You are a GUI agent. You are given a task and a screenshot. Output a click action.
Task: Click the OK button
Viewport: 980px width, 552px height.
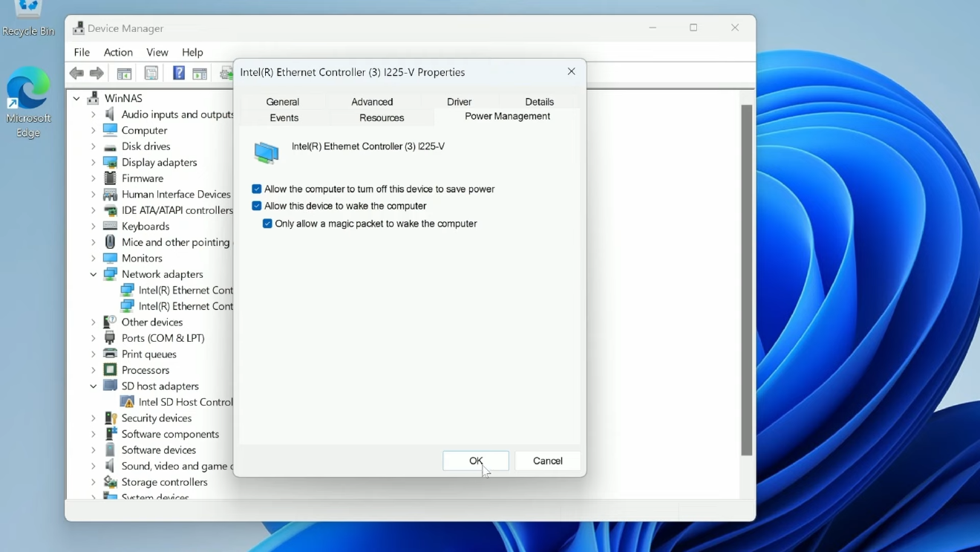click(475, 461)
